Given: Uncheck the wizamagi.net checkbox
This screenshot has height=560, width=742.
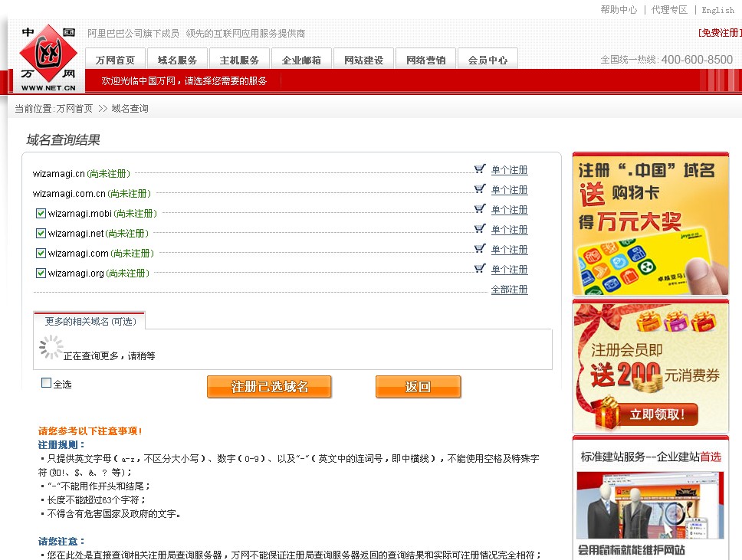Looking at the screenshot, I should [41, 233].
